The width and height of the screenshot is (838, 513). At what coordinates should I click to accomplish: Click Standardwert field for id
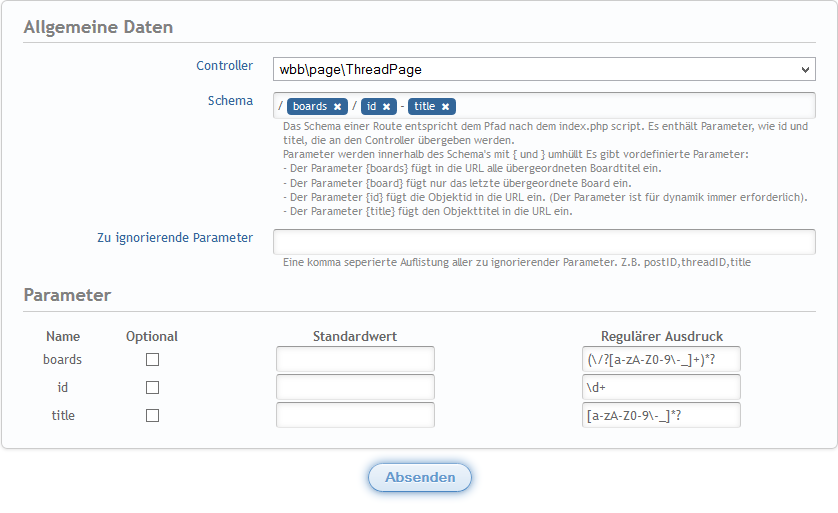click(355, 387)
